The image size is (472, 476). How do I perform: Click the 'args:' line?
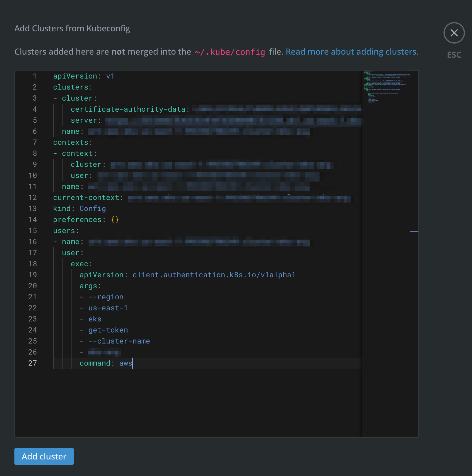tap(90, 286)
